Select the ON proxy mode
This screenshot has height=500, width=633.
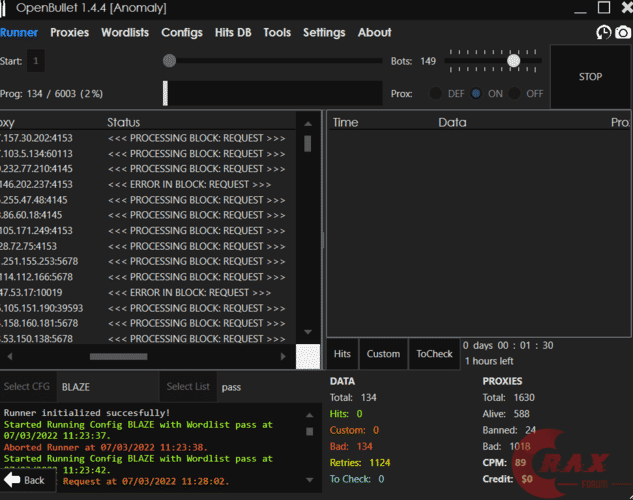(476, 94)
